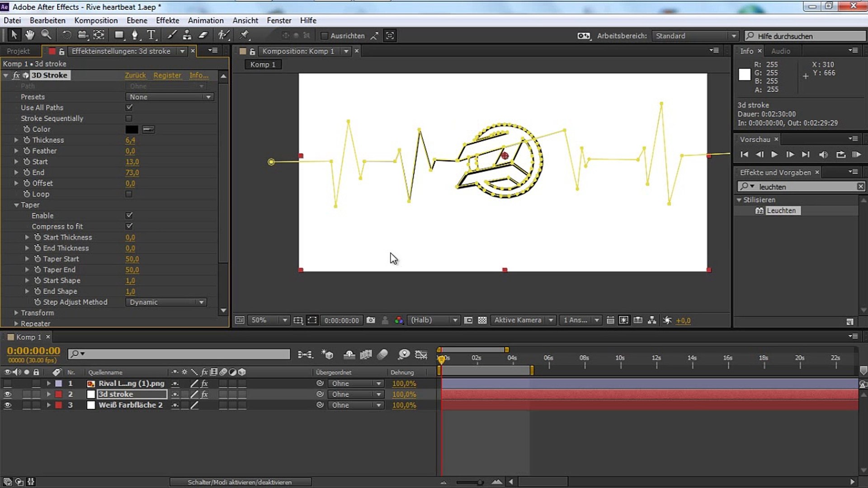Image resolution: width=868 pixels, height=488 pixels.
Task: Switch to the Audio tab
Action: click(x=780, y=51)
